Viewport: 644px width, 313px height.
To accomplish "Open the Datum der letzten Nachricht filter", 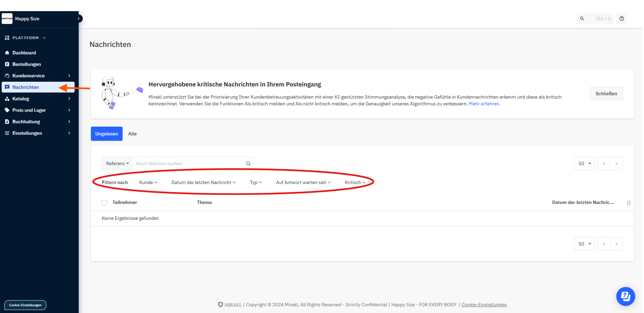I will tap(203, 182).
